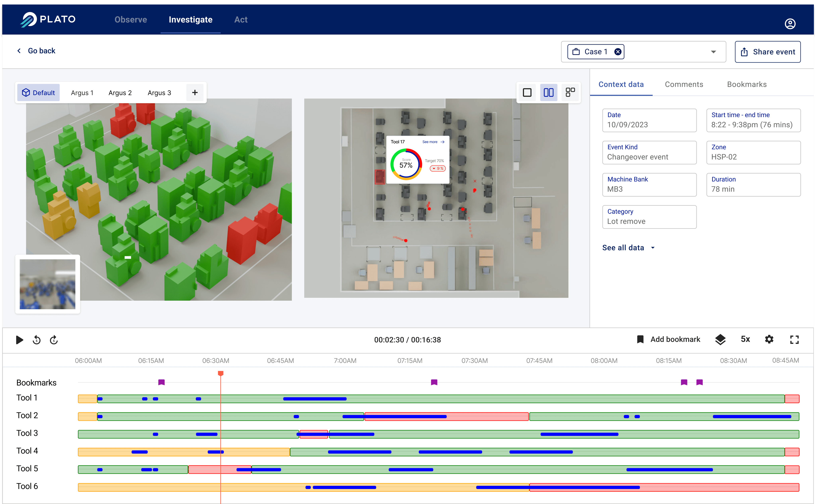This screenshot has height=504, width=816.
Task: Expand See all data in Context data panel
Action: [628, 247]
